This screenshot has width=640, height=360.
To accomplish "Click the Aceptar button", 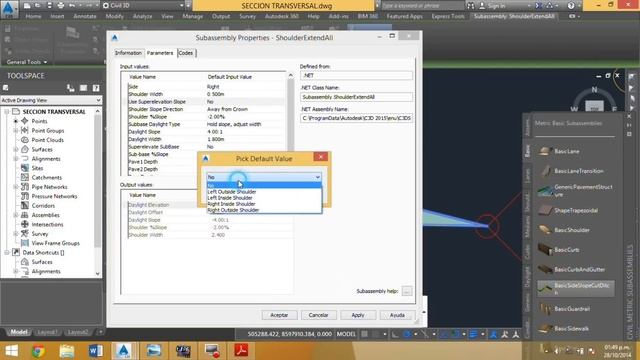I will point(279,315).
